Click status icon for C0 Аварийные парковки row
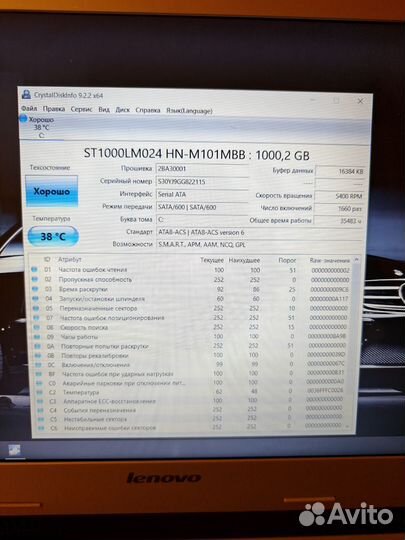405x540 pixels. [x=39, y=383]
